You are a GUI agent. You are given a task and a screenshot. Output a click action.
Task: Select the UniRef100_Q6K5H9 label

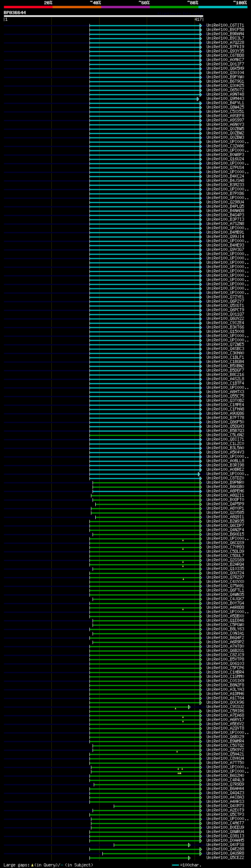(x=225, y=68)
